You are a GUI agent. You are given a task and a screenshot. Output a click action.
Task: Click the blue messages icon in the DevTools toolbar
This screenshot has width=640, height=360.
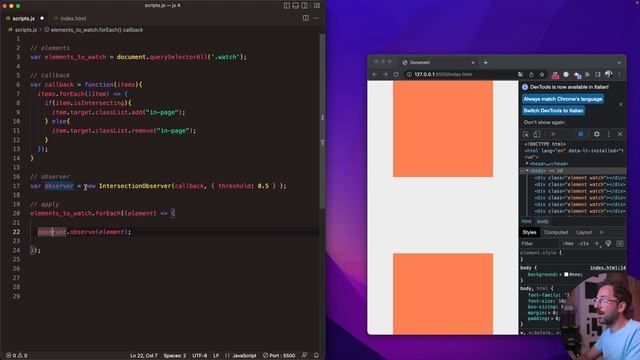(x=580, y=134)
